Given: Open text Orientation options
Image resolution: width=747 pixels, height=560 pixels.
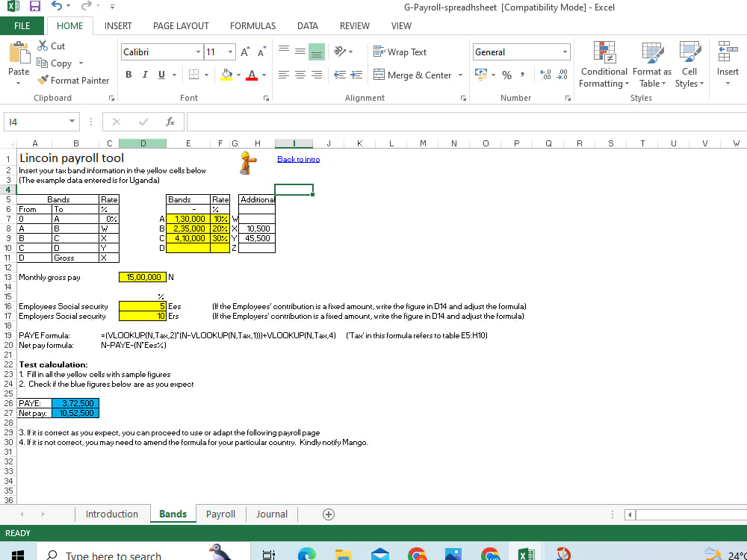Looking at the screenshot, I should coord(343,52).
